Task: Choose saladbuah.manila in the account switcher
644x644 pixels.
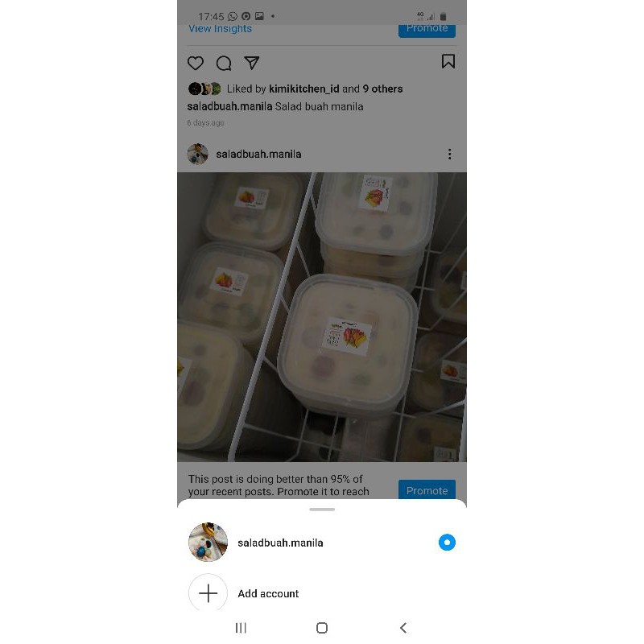Action: 280,543
